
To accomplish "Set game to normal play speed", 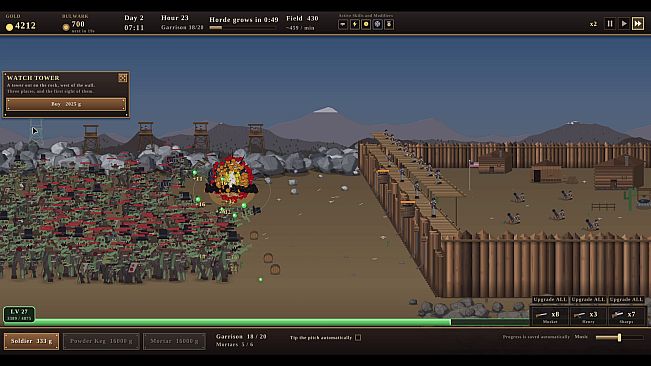I will 624,24.
